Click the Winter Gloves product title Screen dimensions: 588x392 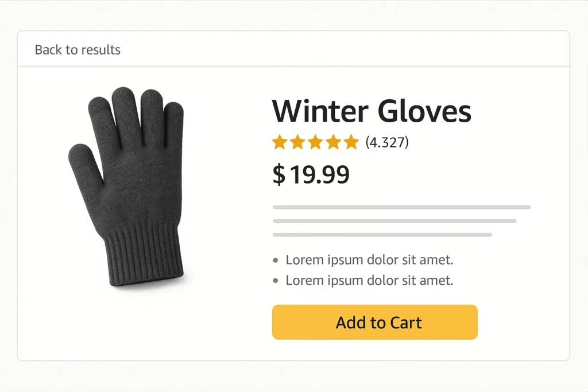click(371, 111)
